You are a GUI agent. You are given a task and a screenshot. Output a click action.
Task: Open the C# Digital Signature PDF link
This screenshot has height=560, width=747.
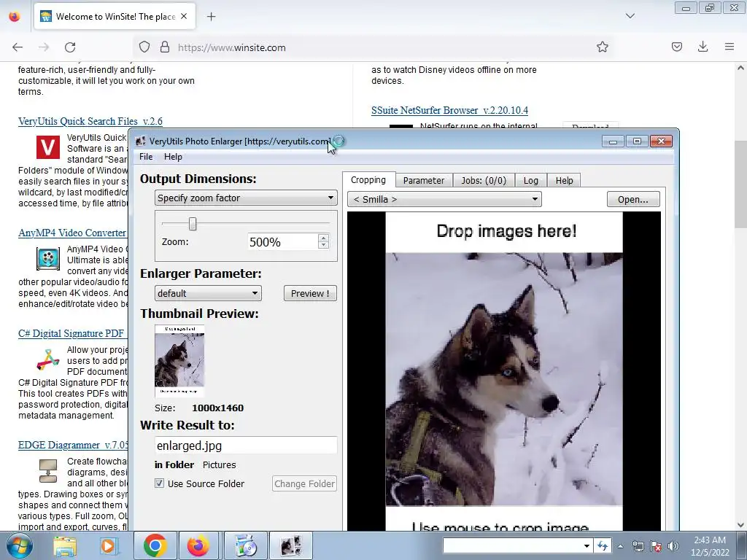tap(71, 333)
